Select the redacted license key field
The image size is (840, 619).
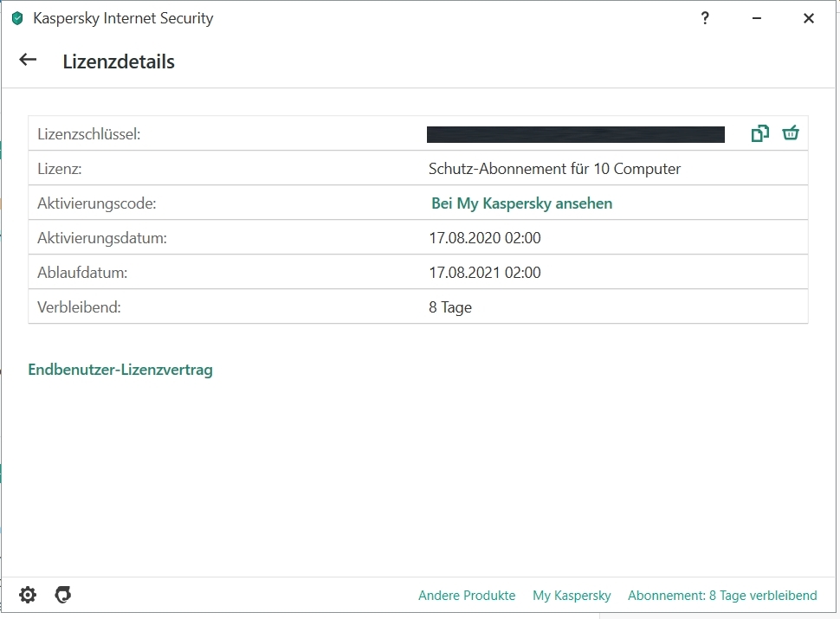(x=576, y=134)
